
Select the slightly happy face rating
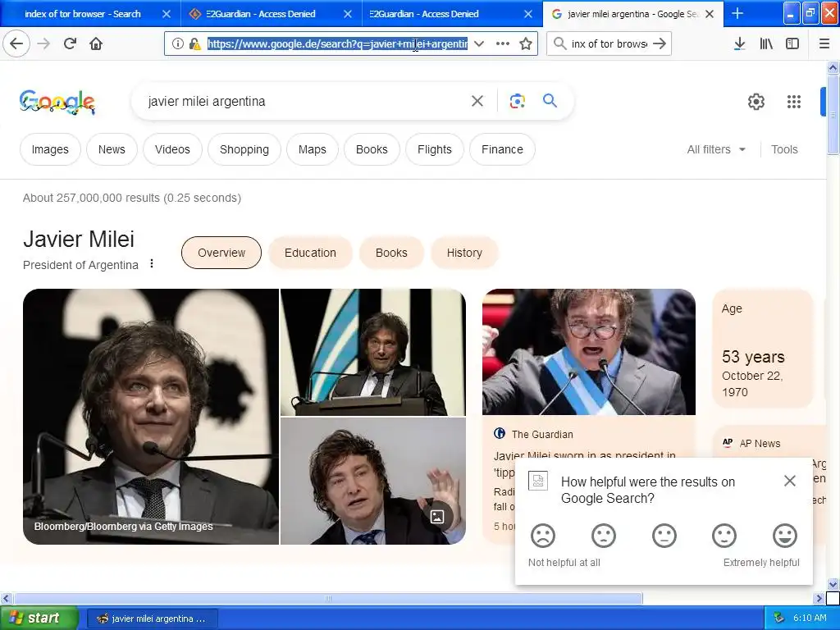pos(724,536)
